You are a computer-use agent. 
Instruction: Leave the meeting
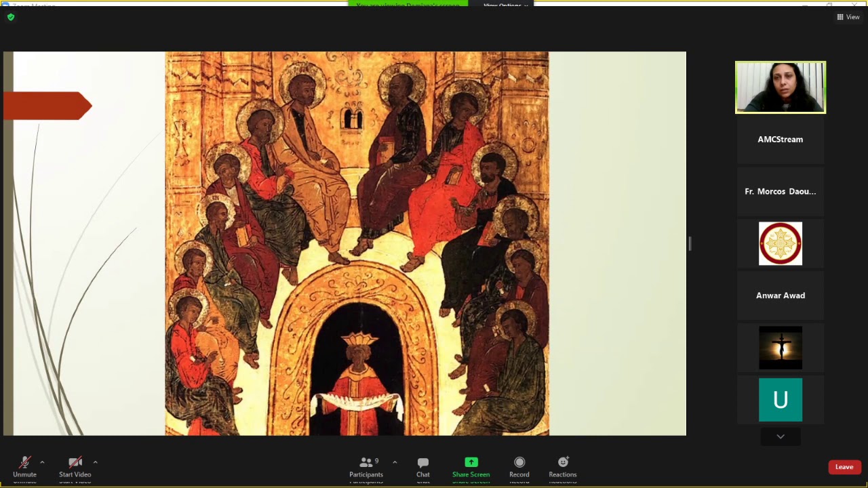[844, 467]
